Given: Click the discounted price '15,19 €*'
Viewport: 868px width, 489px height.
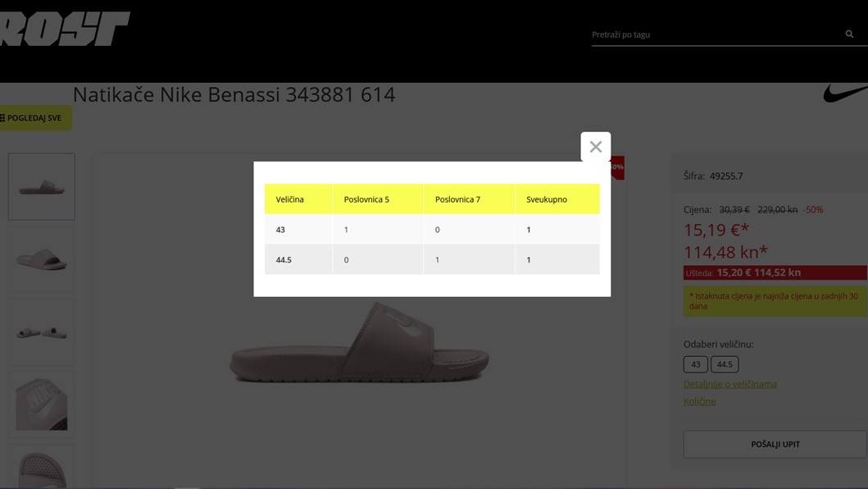Looking at the screenshot, I should [x=716, y=230].
